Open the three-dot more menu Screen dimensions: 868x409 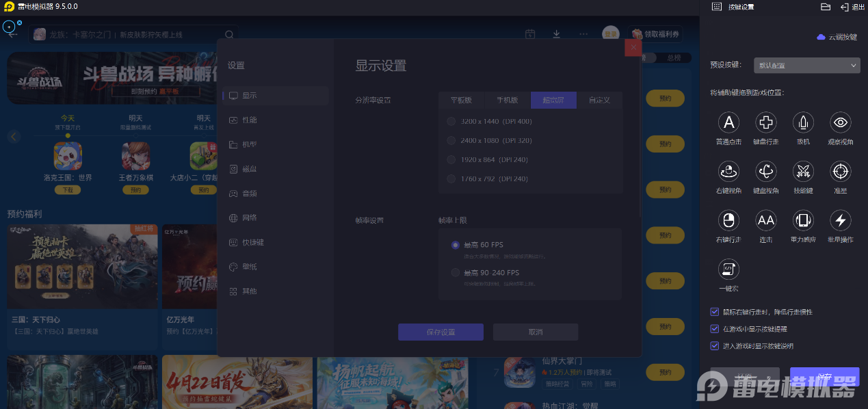pyautogui.click(x=583, y=34)
